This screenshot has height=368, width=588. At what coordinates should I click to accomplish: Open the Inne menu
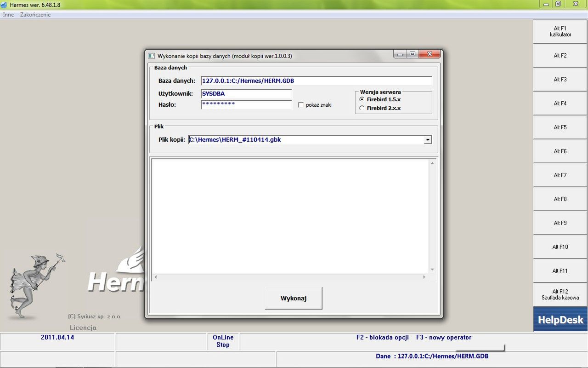(8, 15)
